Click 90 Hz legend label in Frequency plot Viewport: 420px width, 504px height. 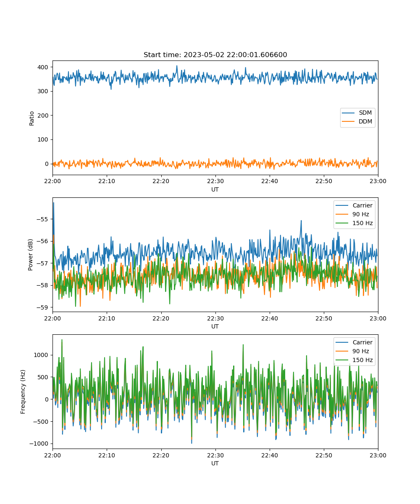tap(361, 351)
